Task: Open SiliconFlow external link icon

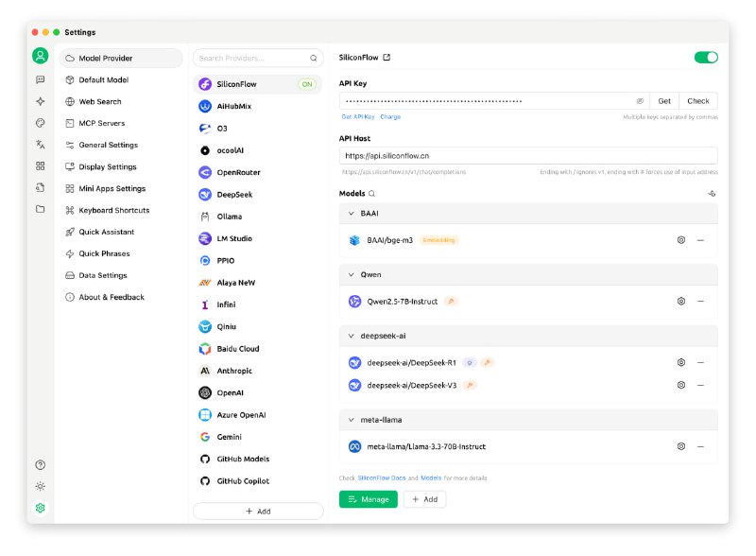Action: pos(387,58)
